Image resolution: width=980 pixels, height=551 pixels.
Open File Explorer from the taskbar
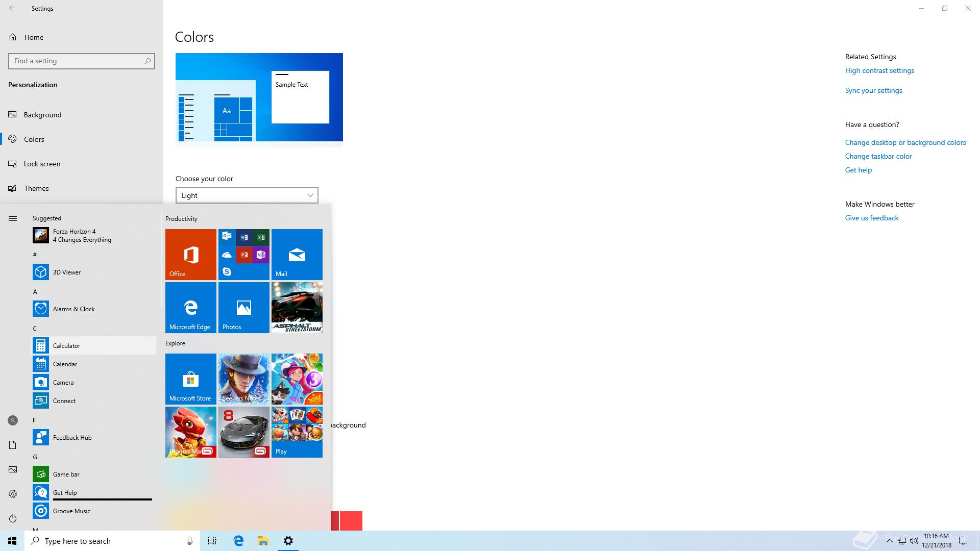[x=263, y=541]
